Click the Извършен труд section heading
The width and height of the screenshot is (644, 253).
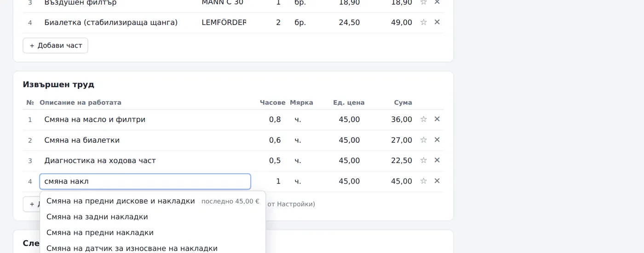[x=58, y=84]
